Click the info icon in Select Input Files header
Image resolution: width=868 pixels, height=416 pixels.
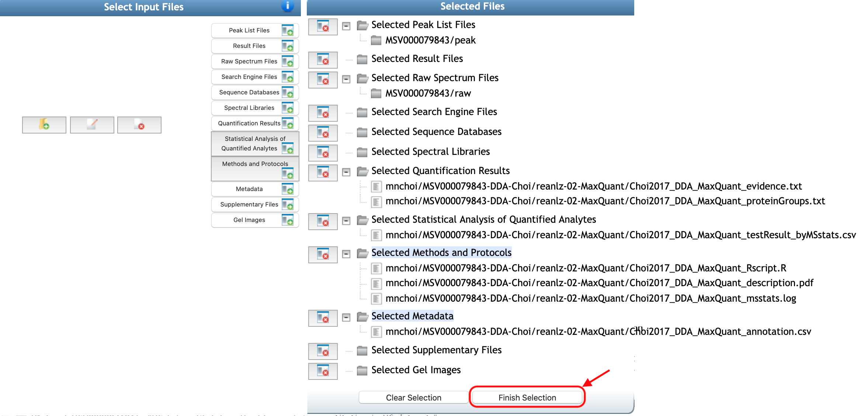pyautogui.click(x=287, y=6)
